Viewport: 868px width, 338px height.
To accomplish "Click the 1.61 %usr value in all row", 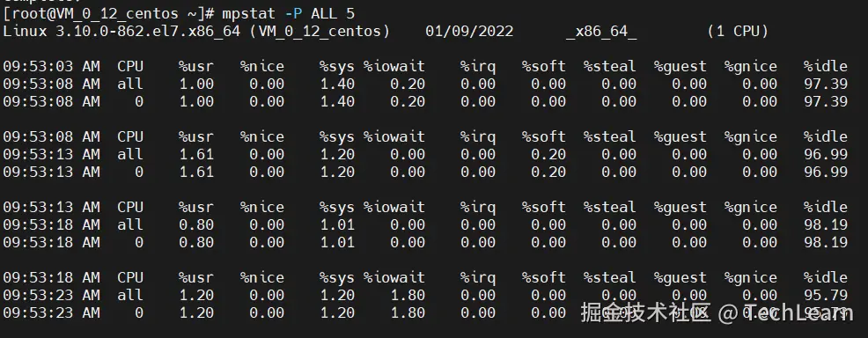I will point(196,154).
